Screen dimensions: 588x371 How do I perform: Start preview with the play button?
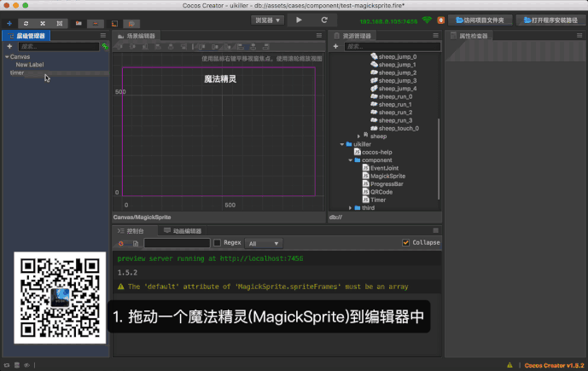[x=299, y=20]
